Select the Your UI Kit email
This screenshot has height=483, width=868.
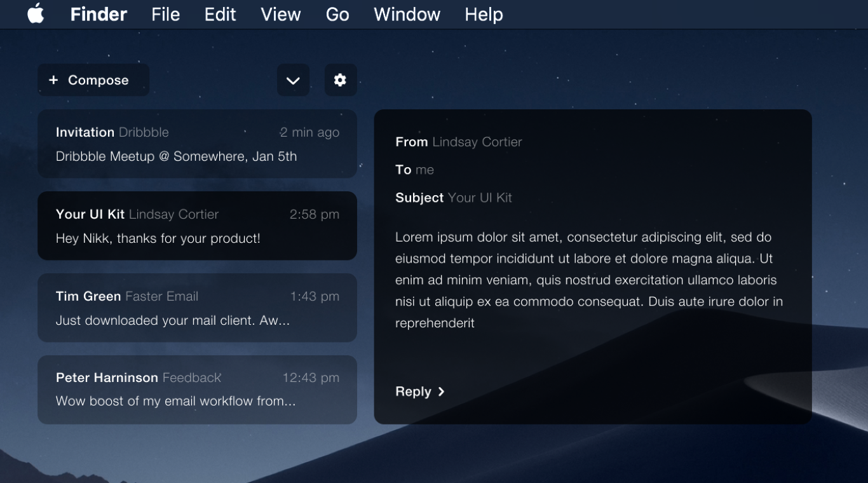[x=197, y=226]
